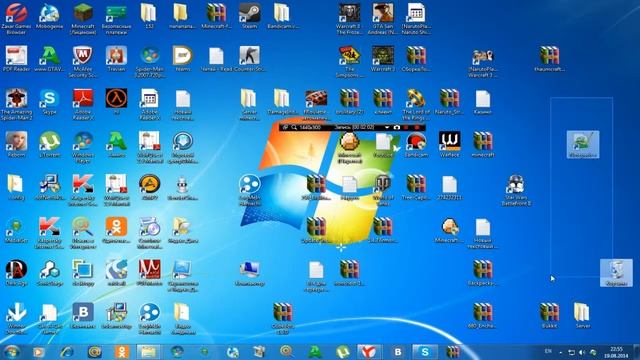Screen dimensions: 640x360
Task: Open Internet Explorer from the taskbar
Action: click(67, 351)
